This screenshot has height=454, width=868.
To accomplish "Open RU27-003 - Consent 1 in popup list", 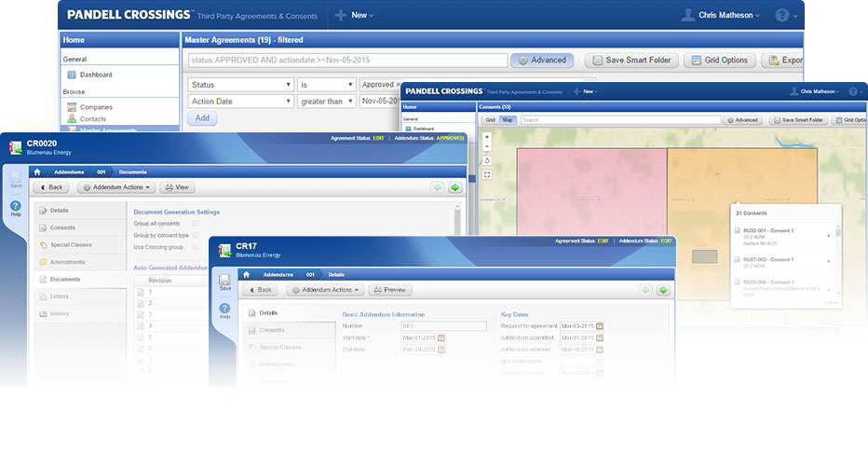I will point(767,259).
